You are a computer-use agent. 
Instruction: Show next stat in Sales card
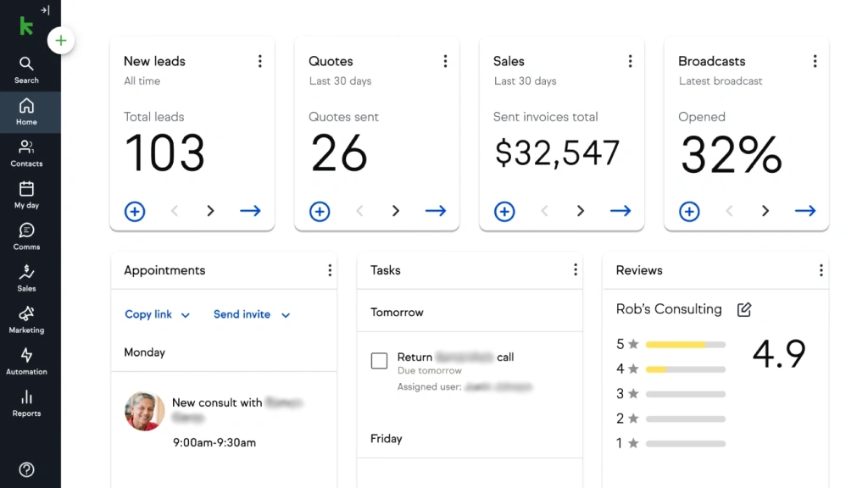(581, 211)
